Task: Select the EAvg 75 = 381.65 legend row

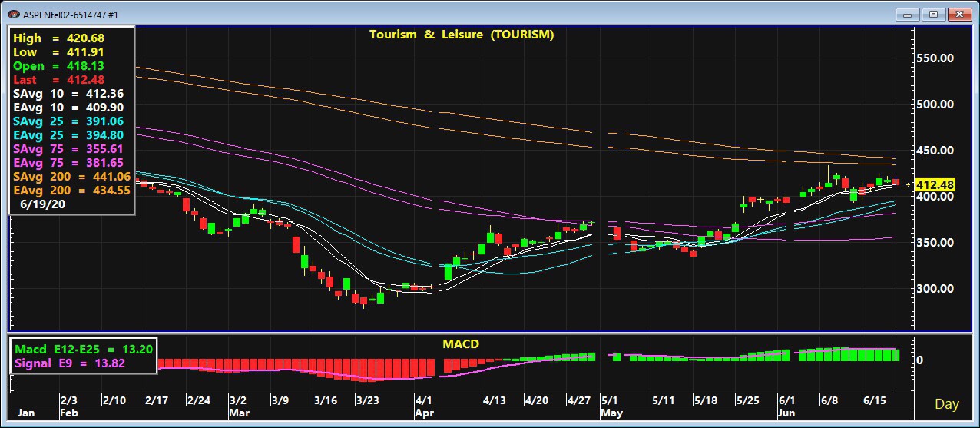Action: [68, 162]
